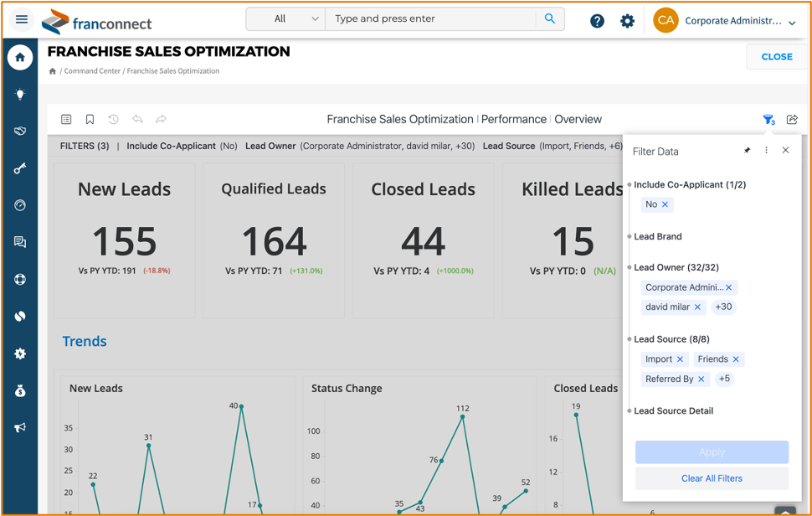Click Command Center breadcrumb

(x=92, y=71)
